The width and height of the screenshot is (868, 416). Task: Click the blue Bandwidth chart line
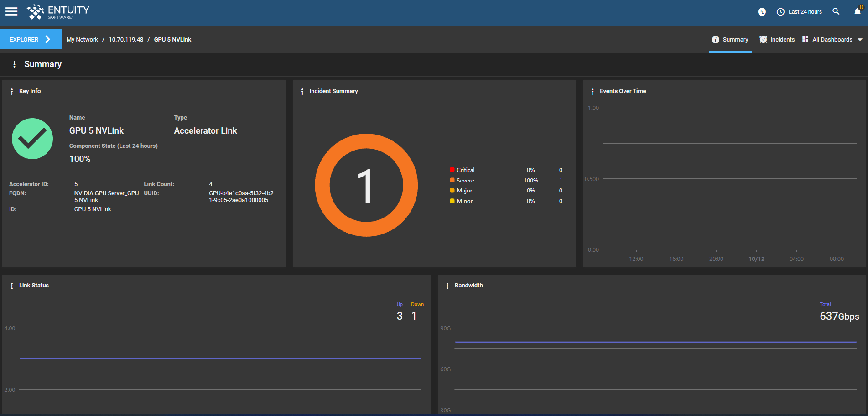655,342
